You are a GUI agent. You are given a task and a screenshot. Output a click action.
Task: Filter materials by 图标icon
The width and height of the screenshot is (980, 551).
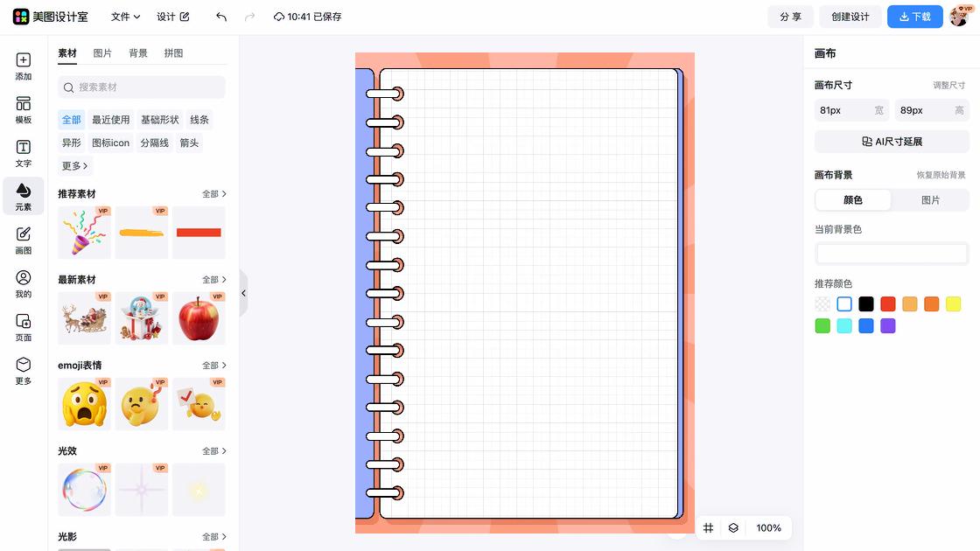110,143
